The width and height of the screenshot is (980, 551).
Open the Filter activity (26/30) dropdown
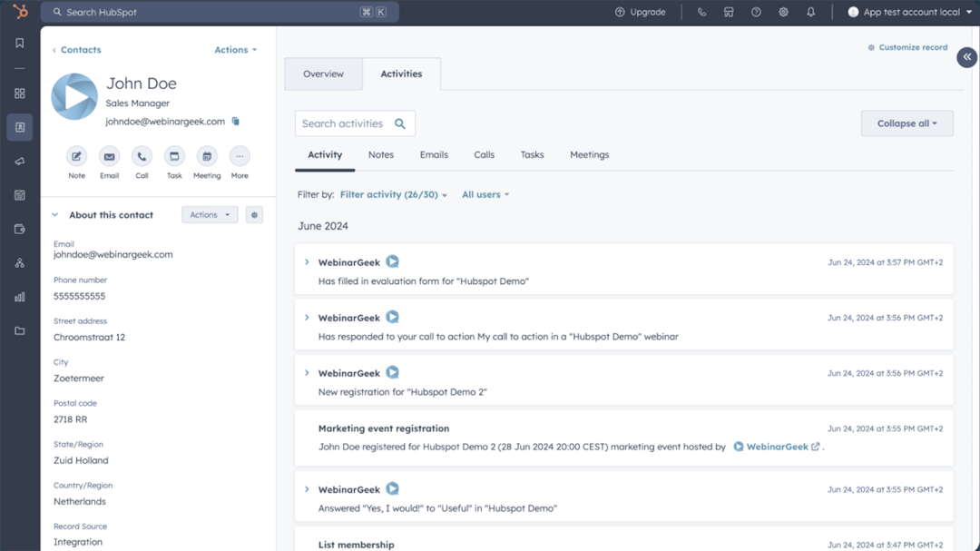[x=394, y=194]
